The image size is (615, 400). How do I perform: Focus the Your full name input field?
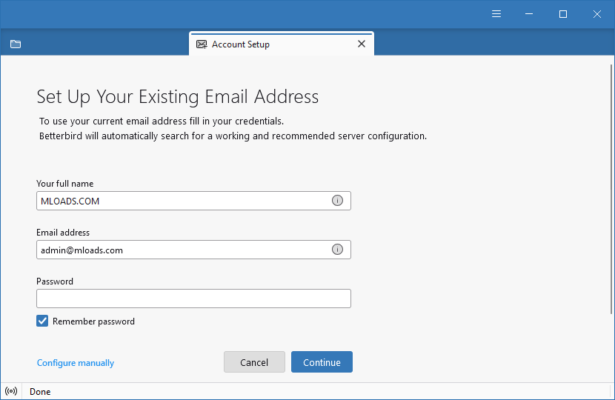point(180,200)
